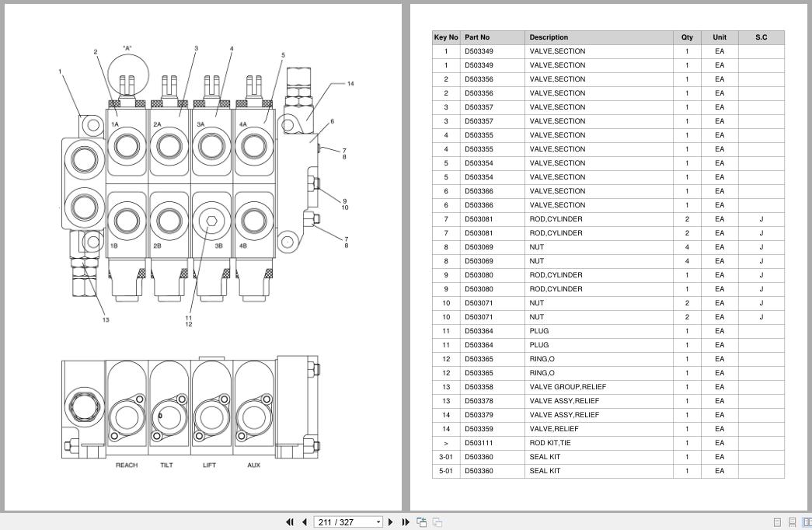Click port label 2A on valve diagram
Image resolution: width=812 pixels, height=530 pixels.
click(x=158, y=124)
